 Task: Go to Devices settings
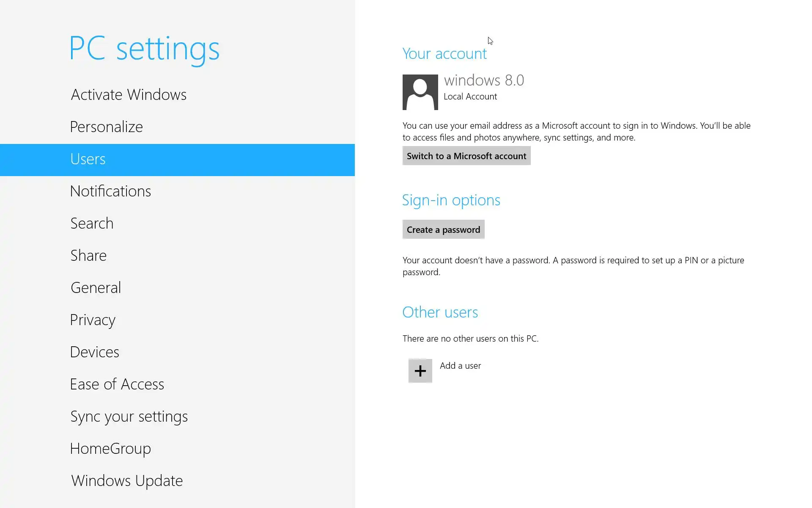(95, 352)
